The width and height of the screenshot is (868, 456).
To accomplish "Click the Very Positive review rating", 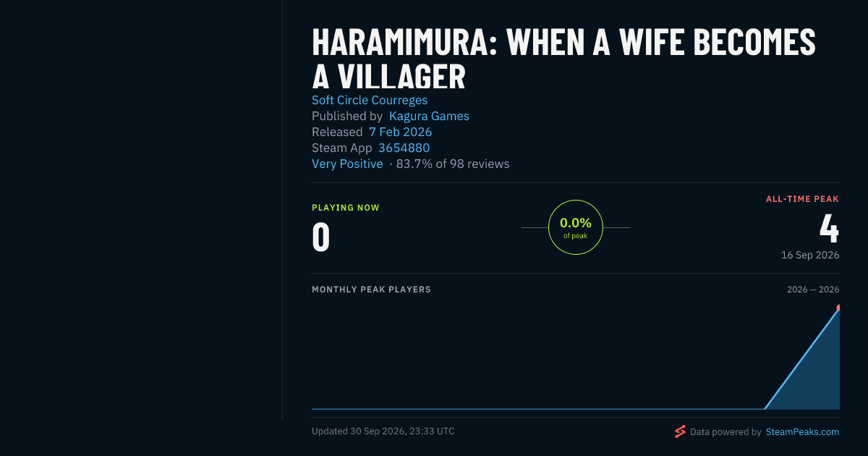I will tap(347, 164).
